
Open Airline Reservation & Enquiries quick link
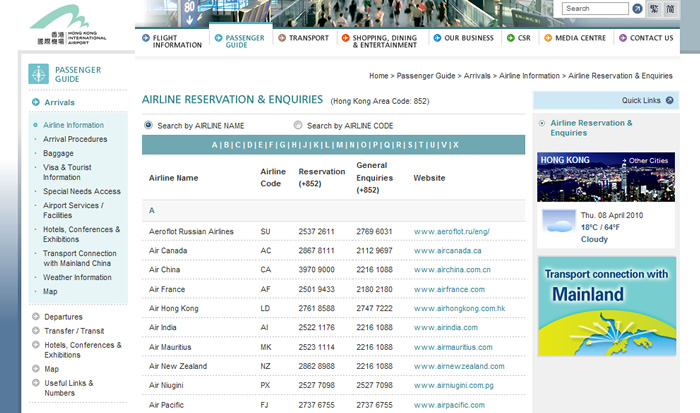click(x=591, y=128)
